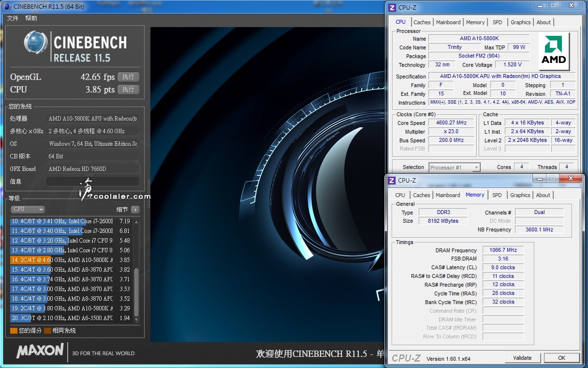Open the Processor #1 selection dropdown
This screenshot has height=368, width=588.
coord(455,168)
